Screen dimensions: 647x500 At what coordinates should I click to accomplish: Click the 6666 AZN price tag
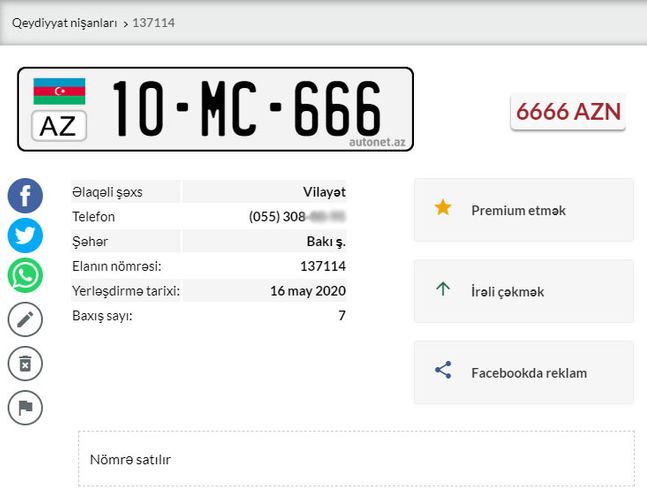click(x=568, y=112)
